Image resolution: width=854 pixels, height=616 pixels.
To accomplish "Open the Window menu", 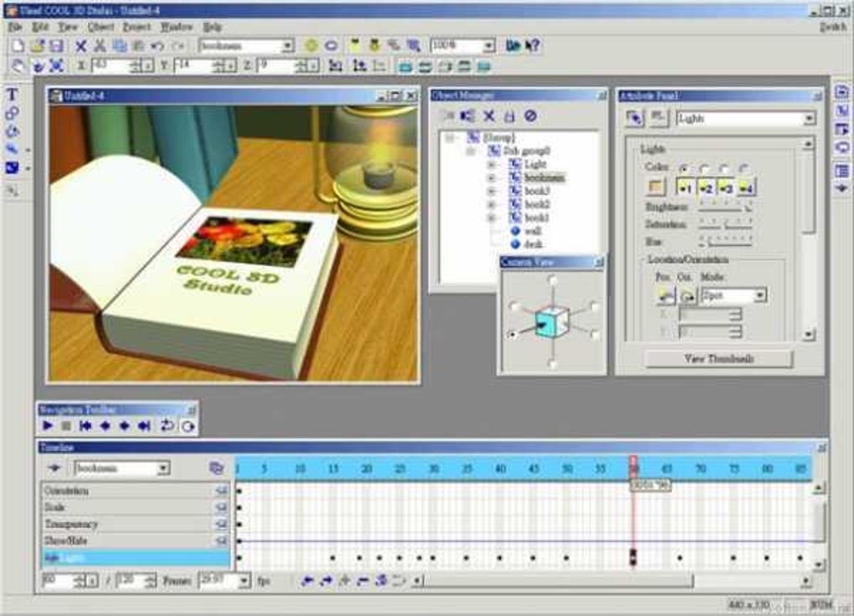I will pos(177,27).
